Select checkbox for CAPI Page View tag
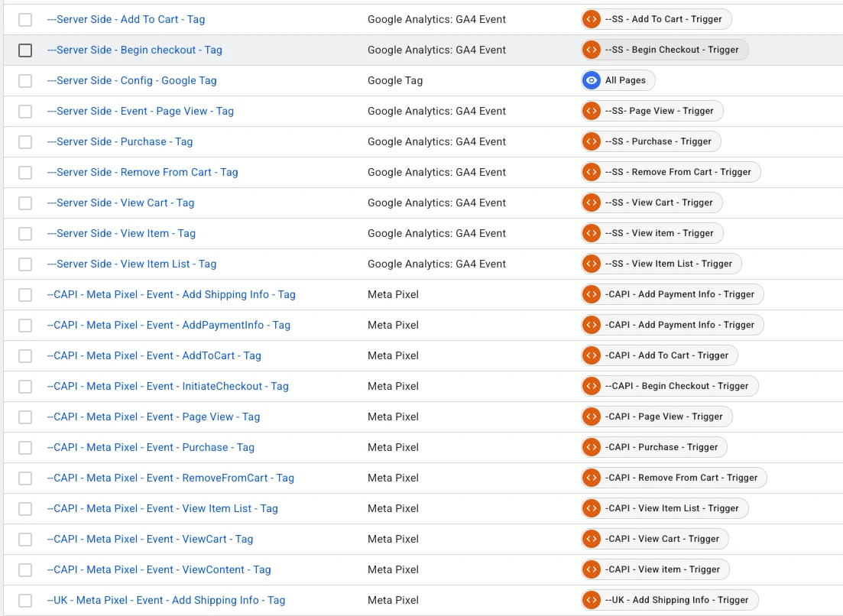Image resolution: width=843 pixels, height=616 pixels. [x=25, y=417]
